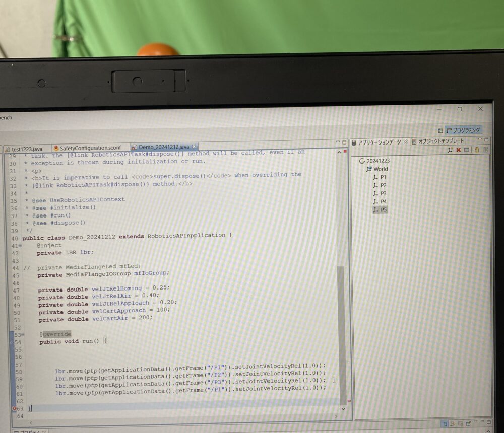Viewport: 504px width, 433px height.
Task: Click the horizontal scrollbar right arrow
Action: [x=336, y=416]
